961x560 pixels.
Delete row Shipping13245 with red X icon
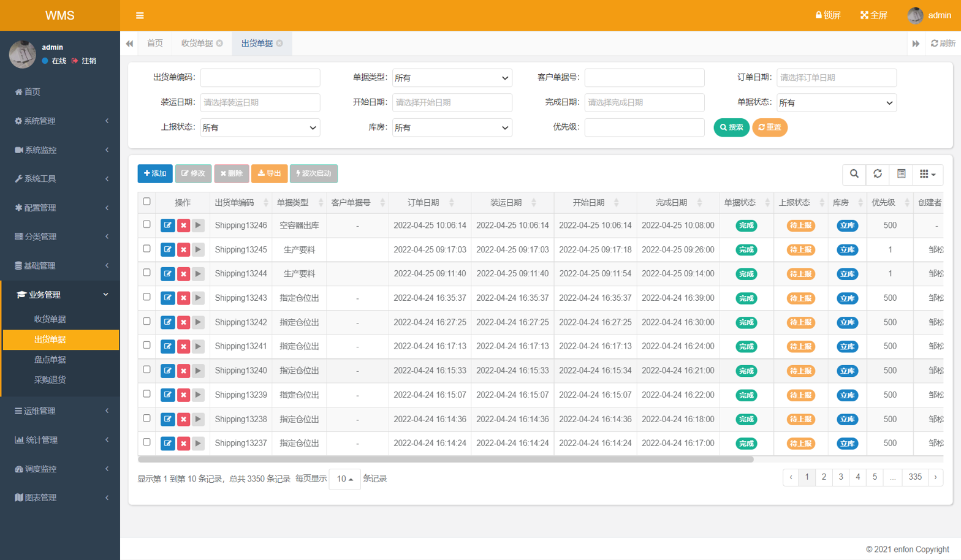[183, 250]
